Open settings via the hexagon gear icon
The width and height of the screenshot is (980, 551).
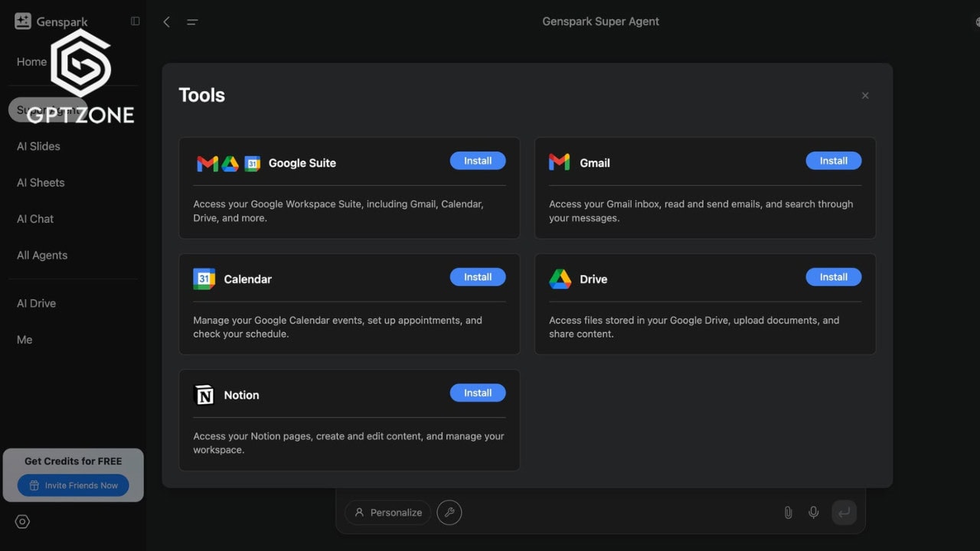pyautogui.click(x=22, y=522)
